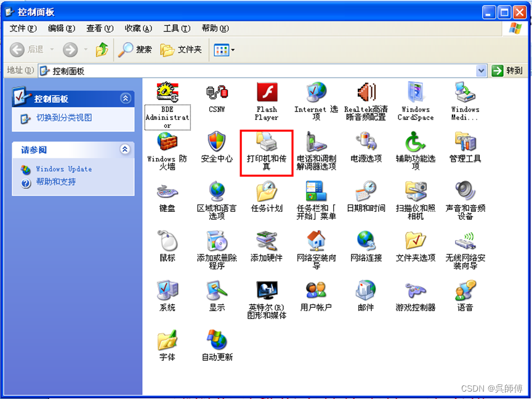Click the 搜索 toolbar button
Screen dimensions: 532x399
(135, 50)
